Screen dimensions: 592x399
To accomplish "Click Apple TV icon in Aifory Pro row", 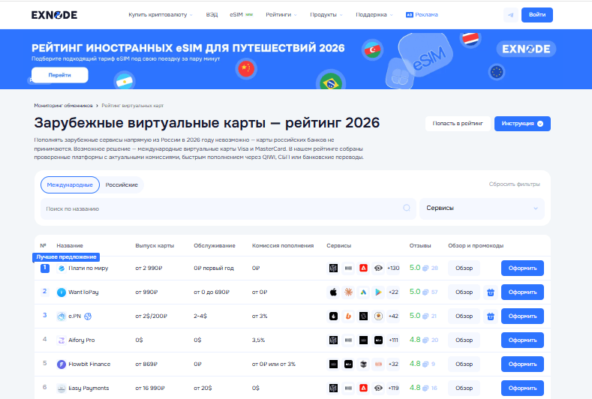I will click(x=378, y=340).
